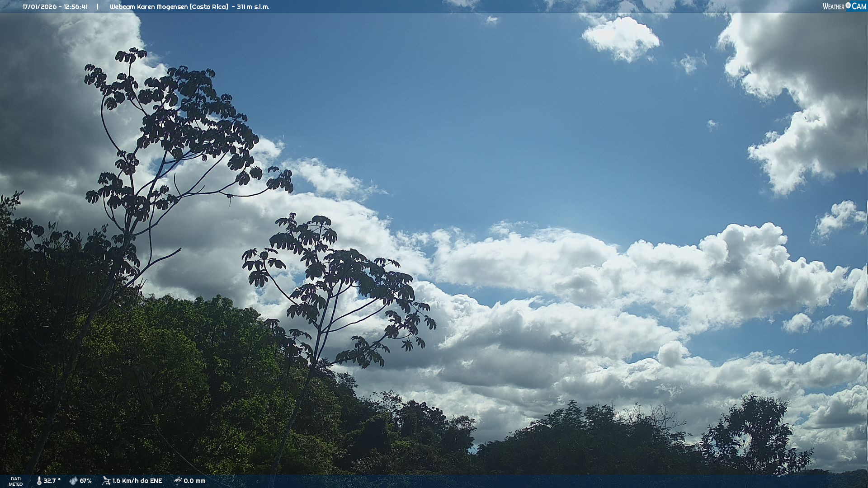This screenshot has width=868, height=488.
Task: Click the rain umbrella precipitation icon
Action: (x=178, y=481)
